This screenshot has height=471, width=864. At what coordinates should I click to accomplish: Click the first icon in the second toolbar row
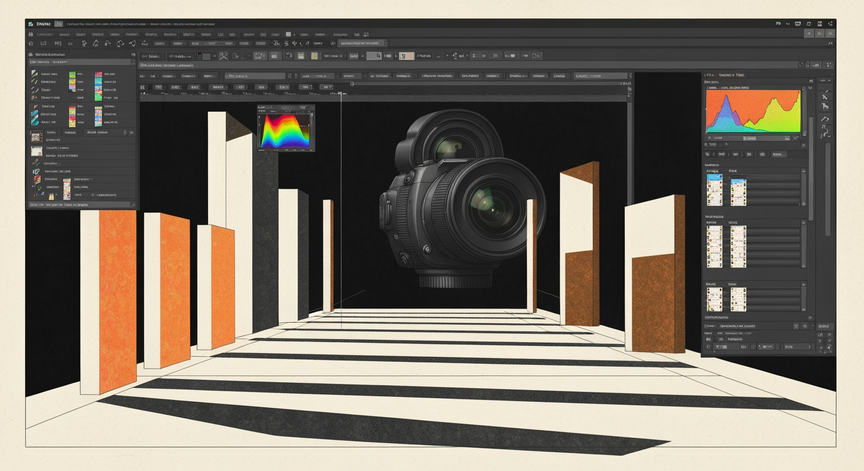(31, 43)
